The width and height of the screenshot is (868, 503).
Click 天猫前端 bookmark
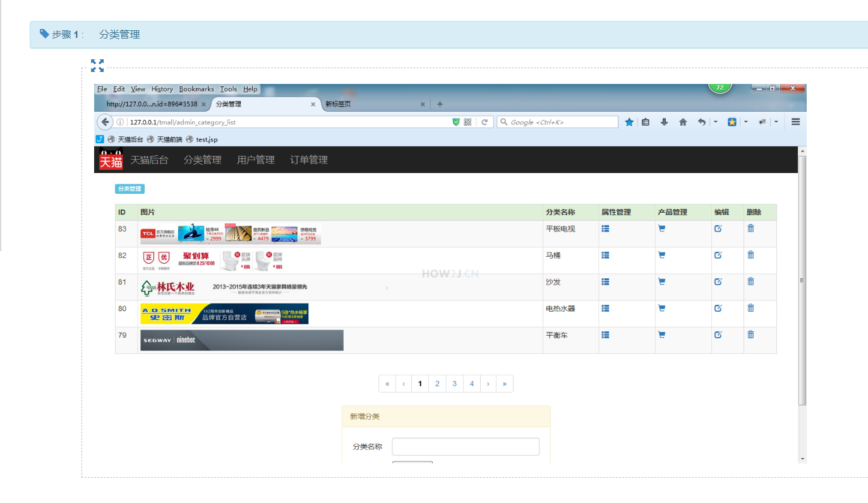tap(164, 139)
